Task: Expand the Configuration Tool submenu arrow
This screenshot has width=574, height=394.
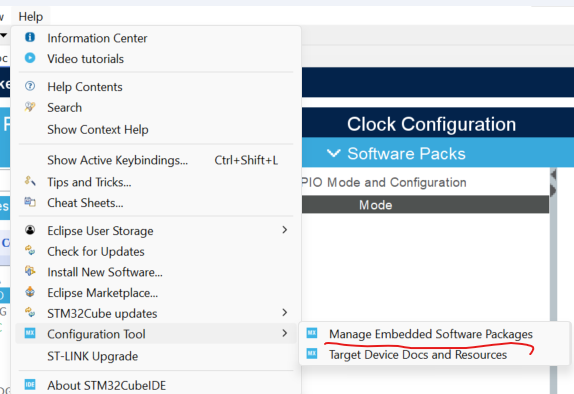Action: click(x=285, y=333)
